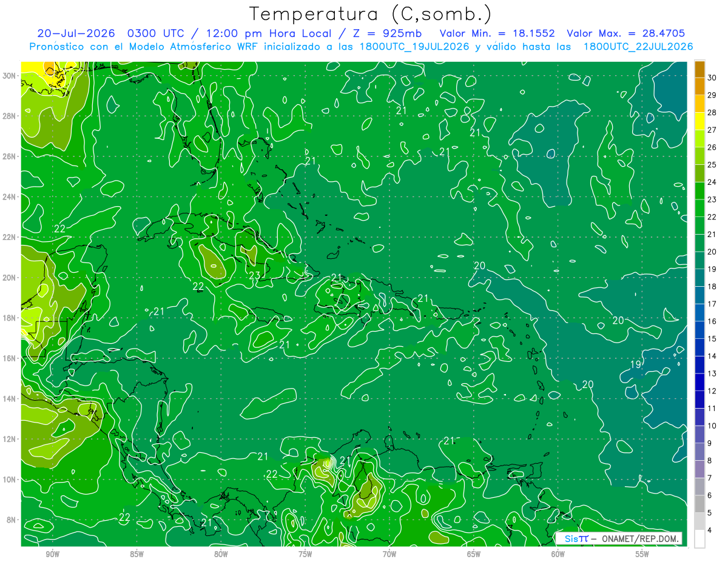Click the '85W' longitude axis label
Viewport: 728px width, 562px height.
tap(136, 554)
